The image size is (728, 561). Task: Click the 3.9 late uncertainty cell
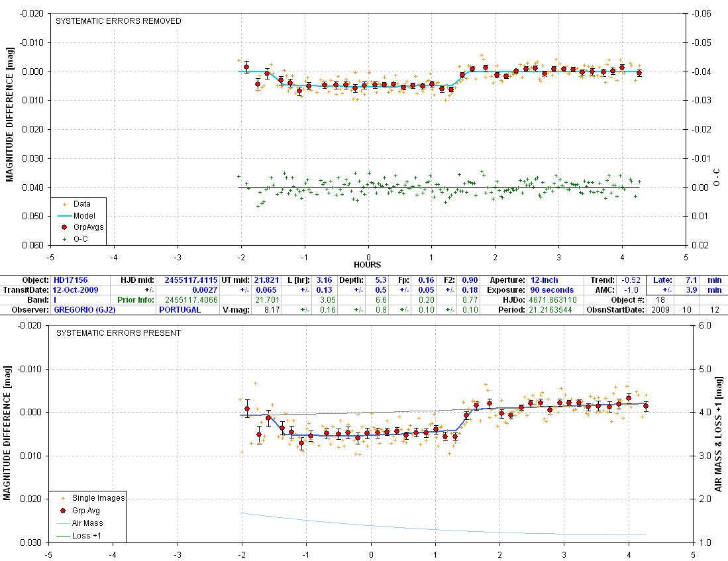coord(692,290)
